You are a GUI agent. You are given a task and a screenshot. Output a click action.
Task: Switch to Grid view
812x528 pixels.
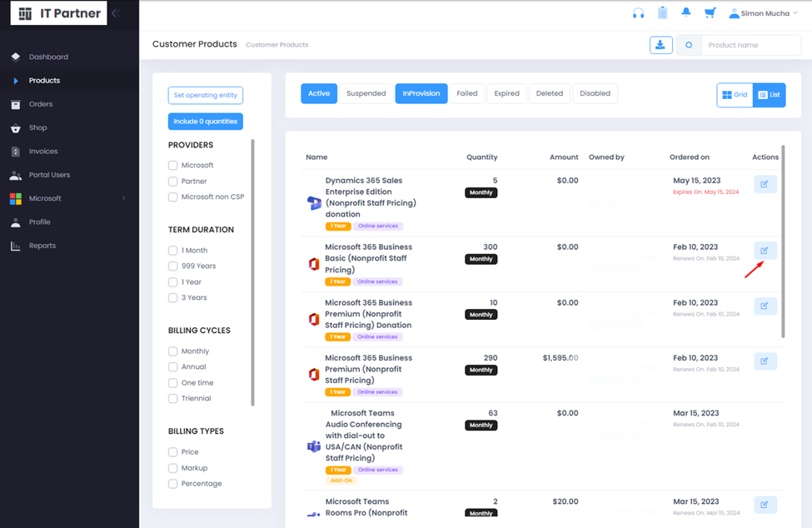point(735,95)
